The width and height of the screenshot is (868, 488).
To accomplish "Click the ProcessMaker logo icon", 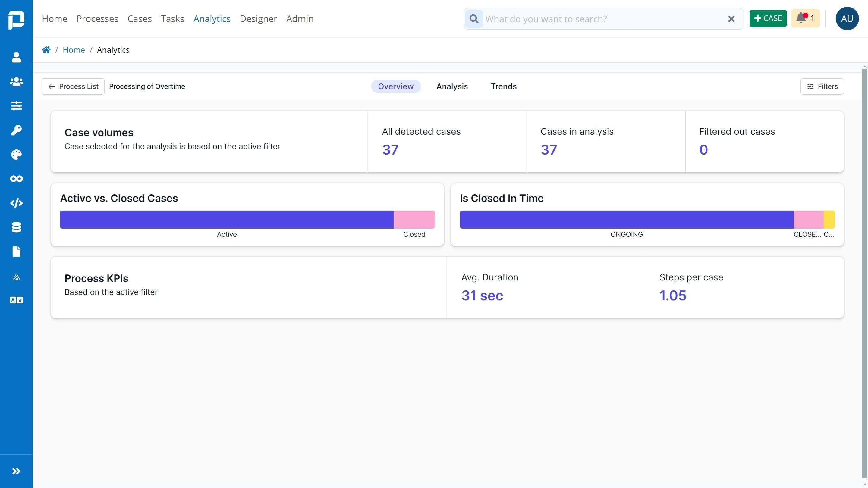I will point(16,20).
